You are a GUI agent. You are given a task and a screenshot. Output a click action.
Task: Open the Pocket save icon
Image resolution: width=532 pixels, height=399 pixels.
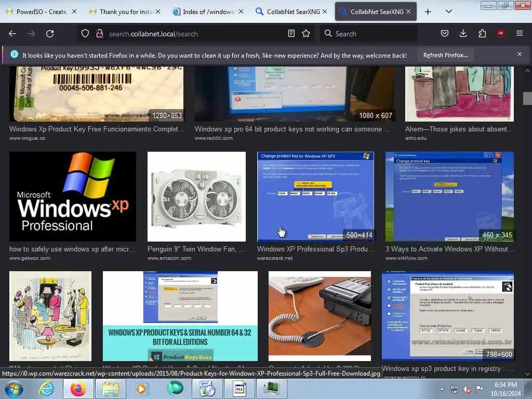click(x=445, y=33)
